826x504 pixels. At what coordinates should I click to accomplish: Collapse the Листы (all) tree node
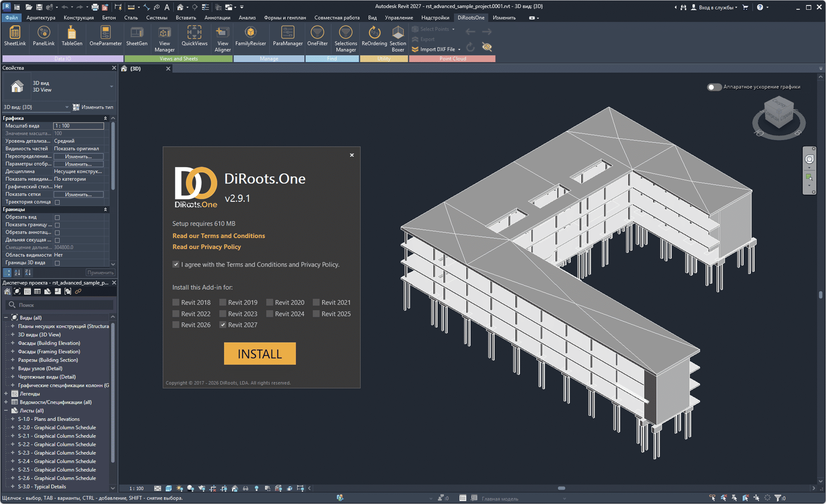coord(6,411)
